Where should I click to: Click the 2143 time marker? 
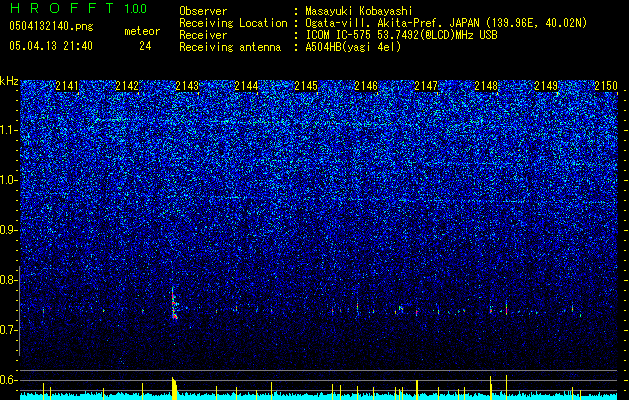click(187, 85)
